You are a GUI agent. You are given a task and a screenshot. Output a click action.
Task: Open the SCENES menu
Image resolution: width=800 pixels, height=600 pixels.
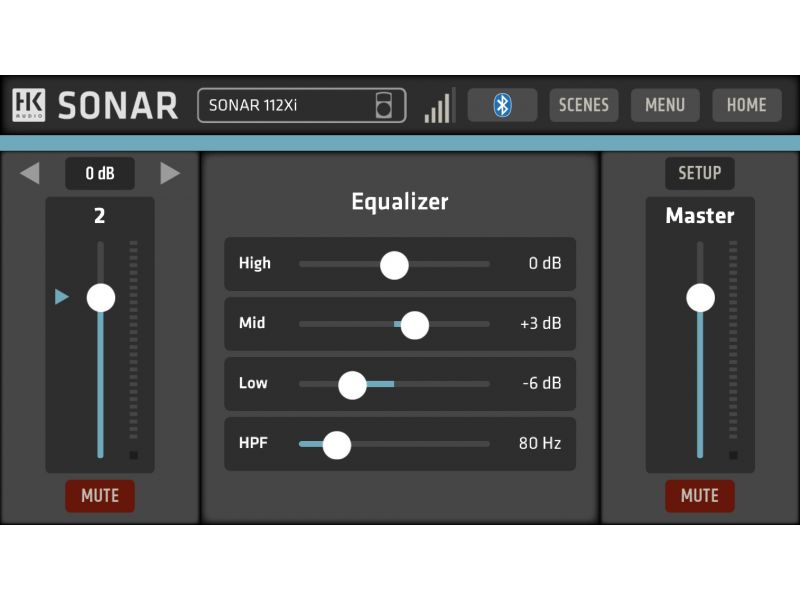(584, 104)
